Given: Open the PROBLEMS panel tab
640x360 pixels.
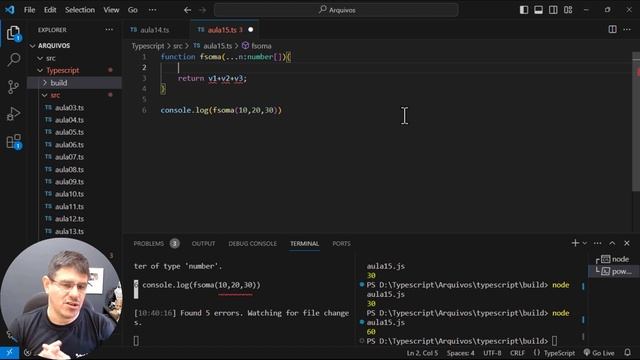Looking at the screenshot, I should pos(156,243).
